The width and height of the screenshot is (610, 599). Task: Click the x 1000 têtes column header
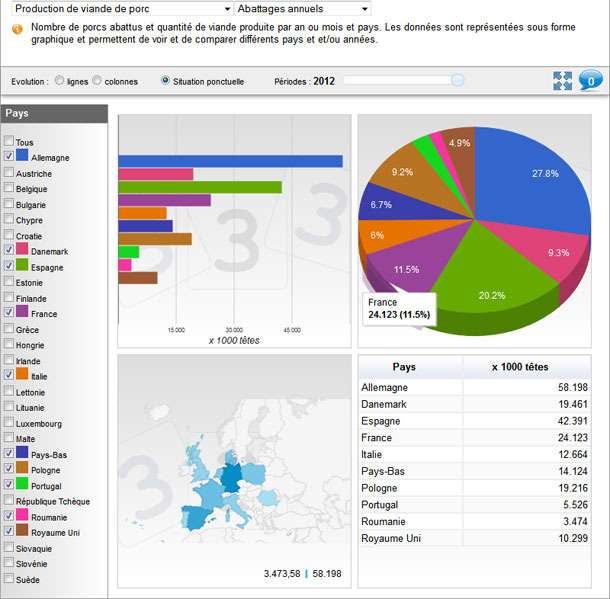[519, 367]
